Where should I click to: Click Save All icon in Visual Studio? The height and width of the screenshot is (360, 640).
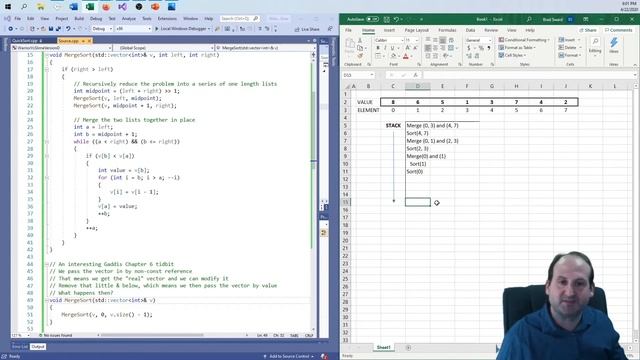click(x=58, y=29)
